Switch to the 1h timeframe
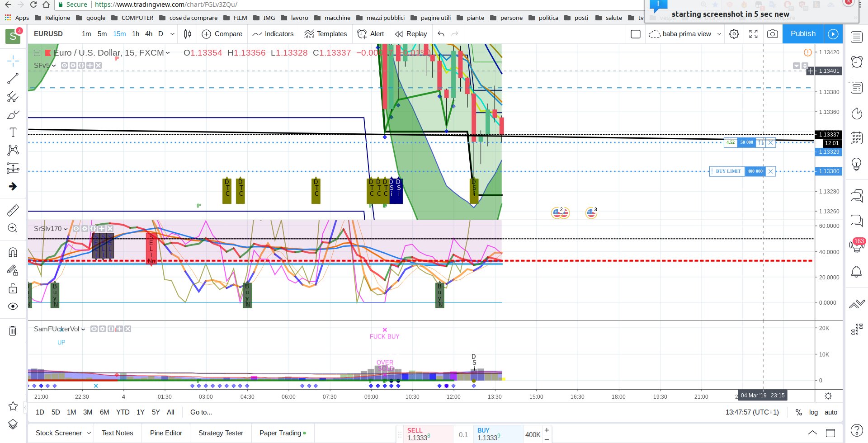This screenshot has height=443, width=868. (136, 34)
